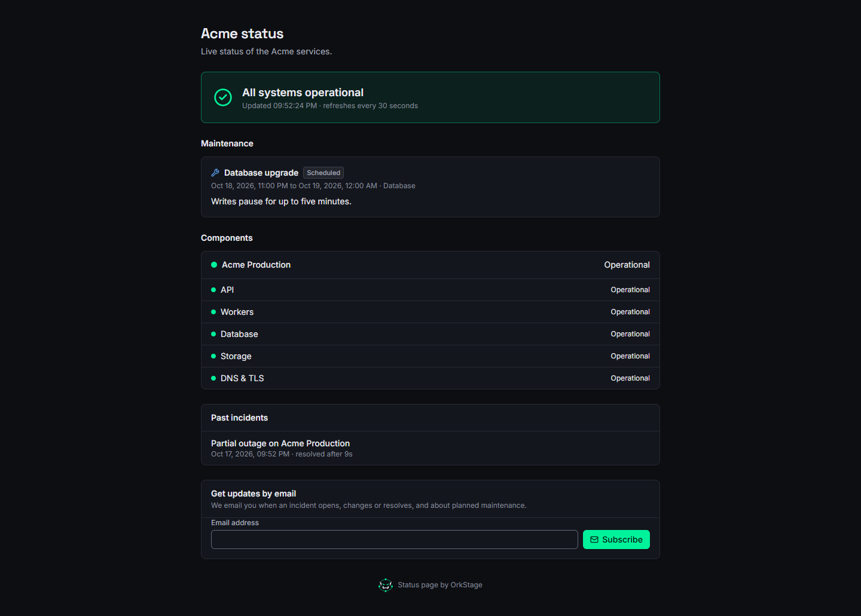The width and height of the screenshot is (861, 616).
Task: Click the green dot next to Acme Production
Action: 214,265
